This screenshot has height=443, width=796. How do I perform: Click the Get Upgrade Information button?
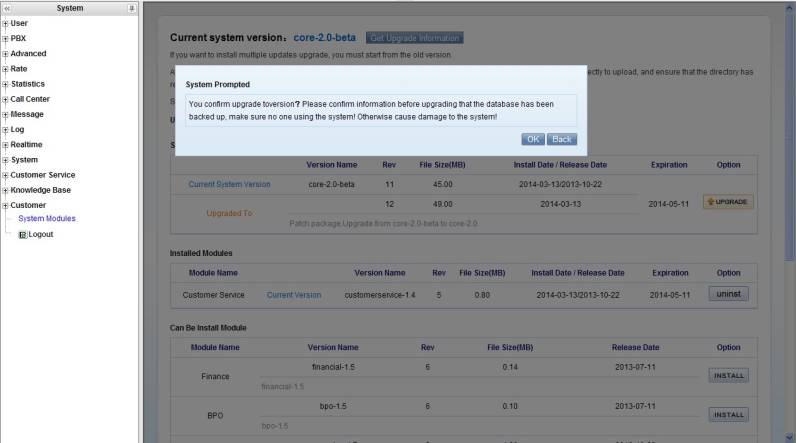coord(414,38)
